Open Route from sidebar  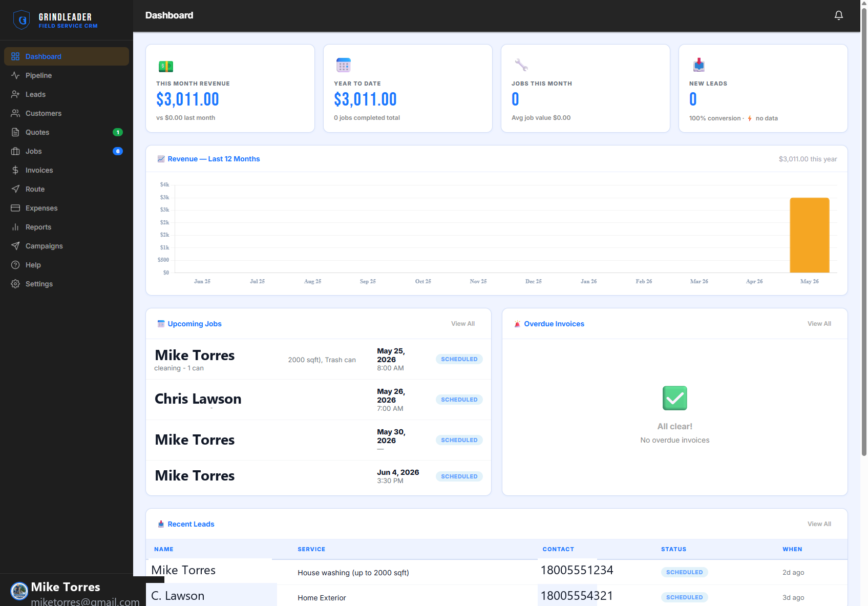point(67,189)
